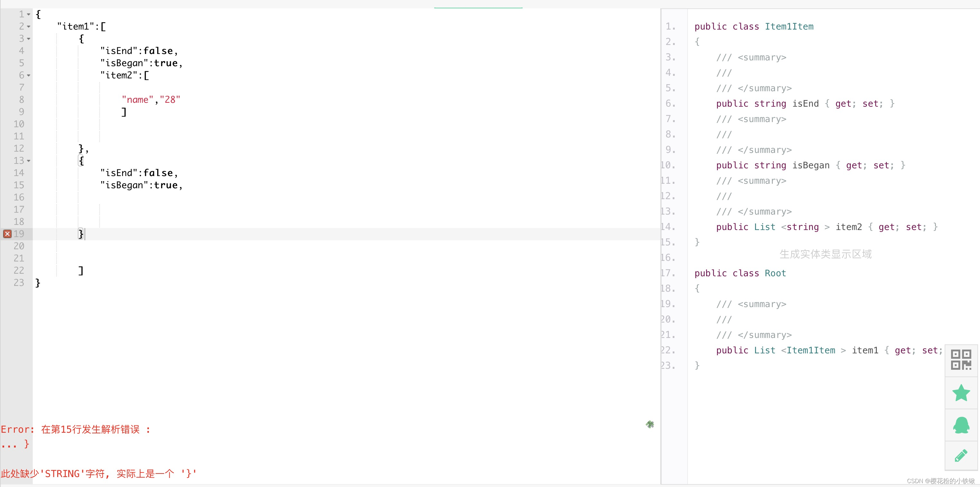Click the missing 'STRING' error message
The width and height of the screenshot is (980, 487).
[x=99, y=473]
